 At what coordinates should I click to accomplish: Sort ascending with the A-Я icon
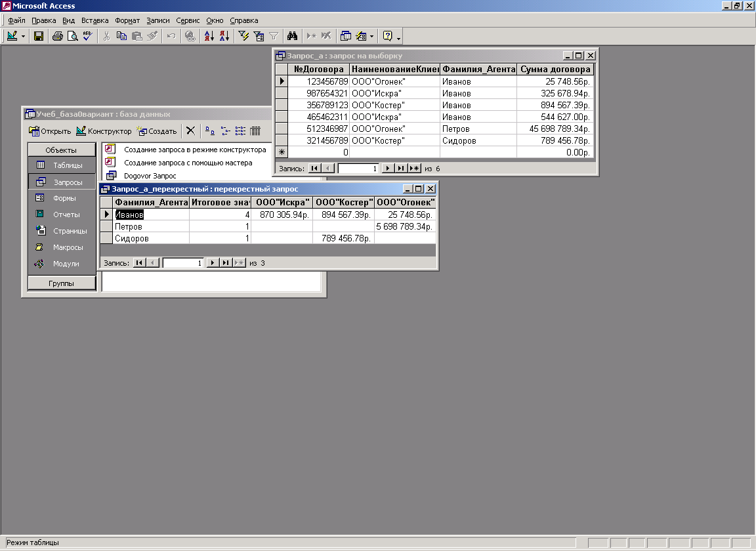click(x=209, y=36)
